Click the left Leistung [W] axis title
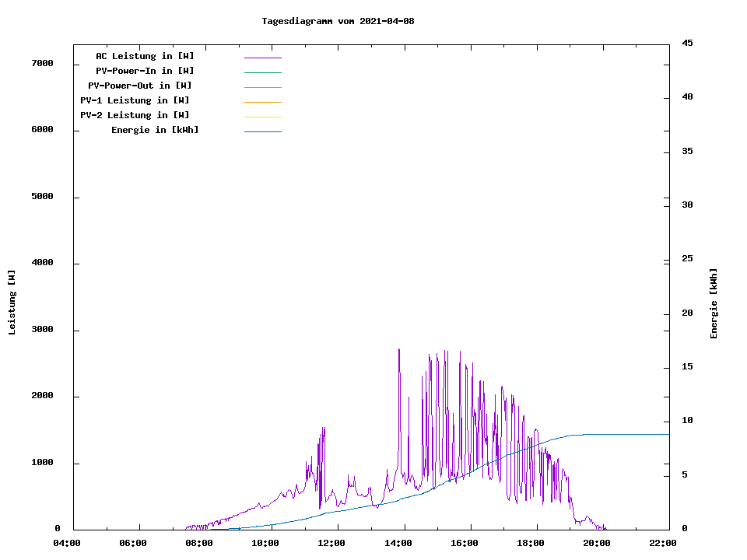 point(12,303)
